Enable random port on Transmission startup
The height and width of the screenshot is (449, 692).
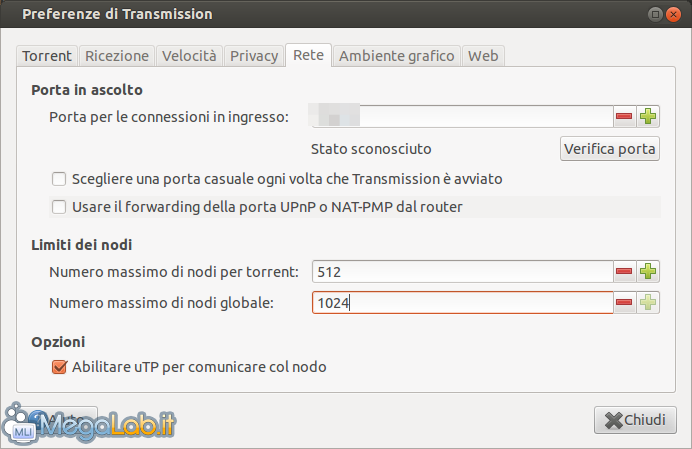coord(59,179)
